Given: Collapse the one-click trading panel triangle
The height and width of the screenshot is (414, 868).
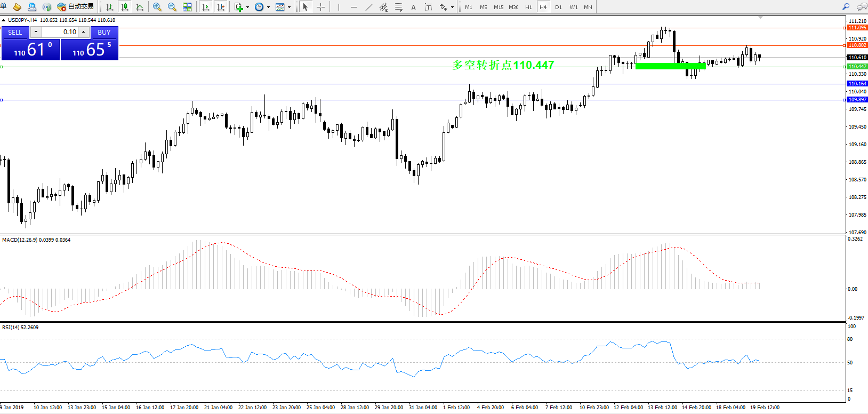Looking at the screenshot, I should 4,20.
